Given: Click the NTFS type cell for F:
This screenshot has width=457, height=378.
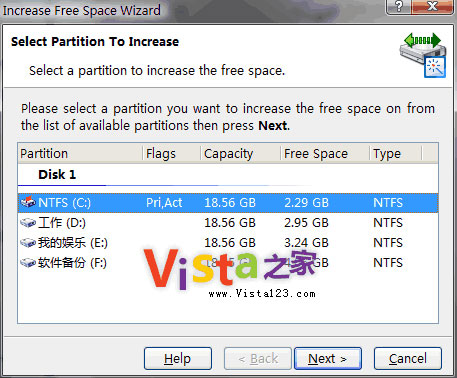Looking at the screenshot, I should [388, 263].
